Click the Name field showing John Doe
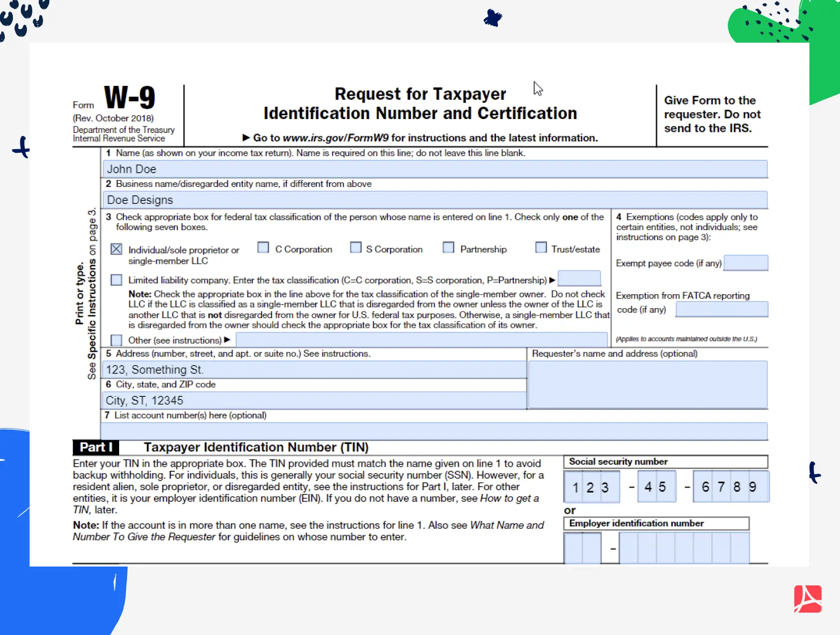840x635 pixels. click(x=434, y=169)
